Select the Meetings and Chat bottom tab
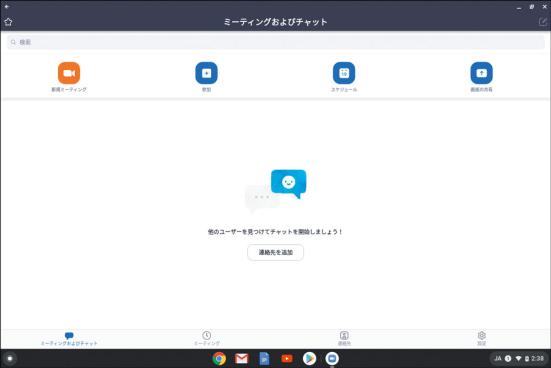The image size is (551, 368). pyautogui.click(x=69, y=339)
